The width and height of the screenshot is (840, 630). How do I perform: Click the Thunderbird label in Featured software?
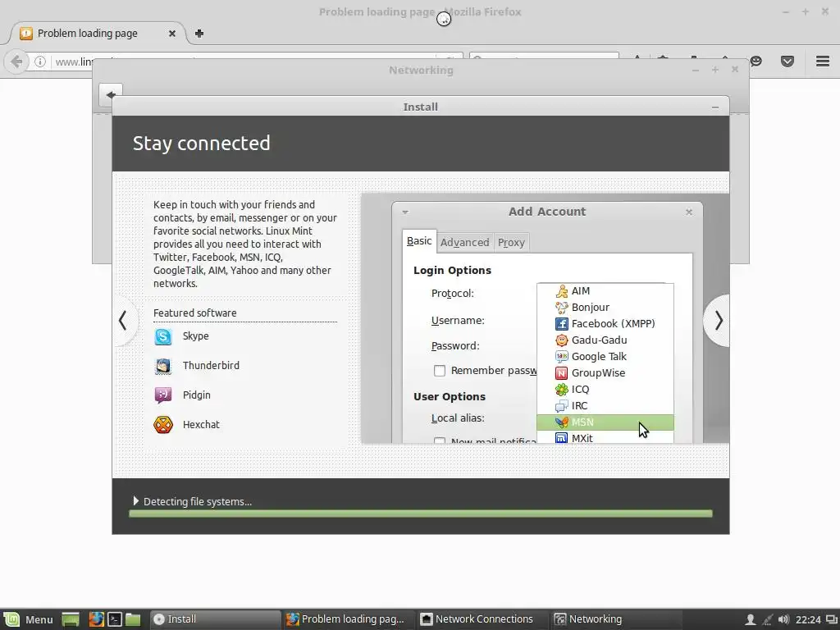[211, 365]
